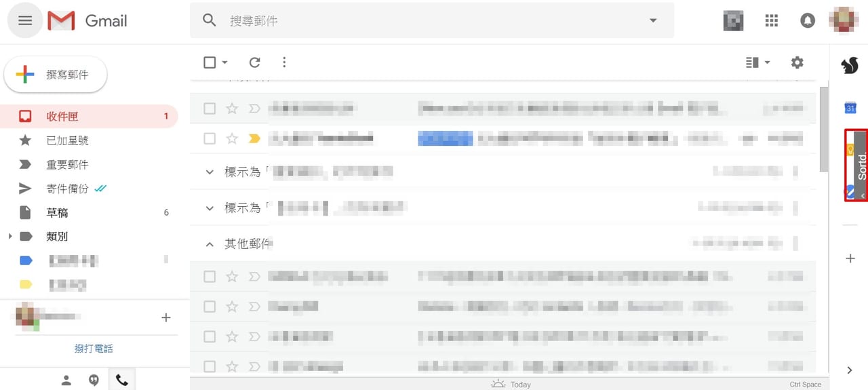Image resolution: width=868 pixels, height=390 pixels.
Task: Open the settings gear
Action: click(797, 62)
